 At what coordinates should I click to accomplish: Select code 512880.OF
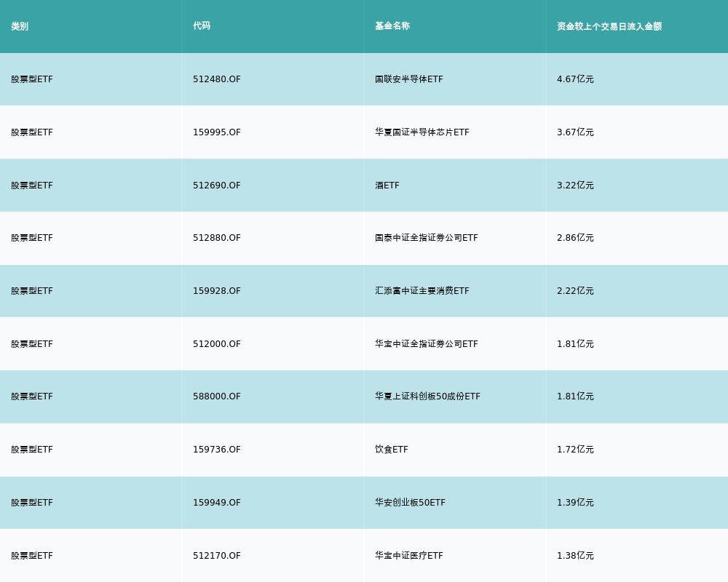point(217,238)
